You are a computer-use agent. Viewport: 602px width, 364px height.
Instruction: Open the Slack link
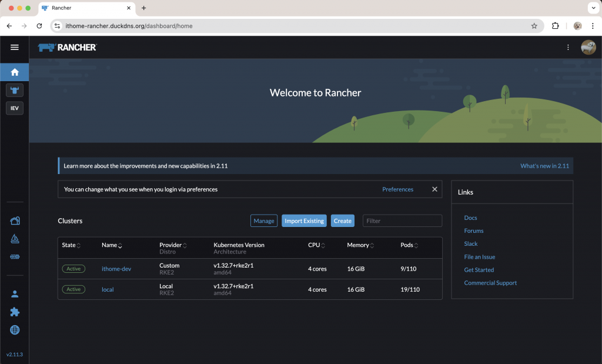pyautogui.click(x=471, y=244)
